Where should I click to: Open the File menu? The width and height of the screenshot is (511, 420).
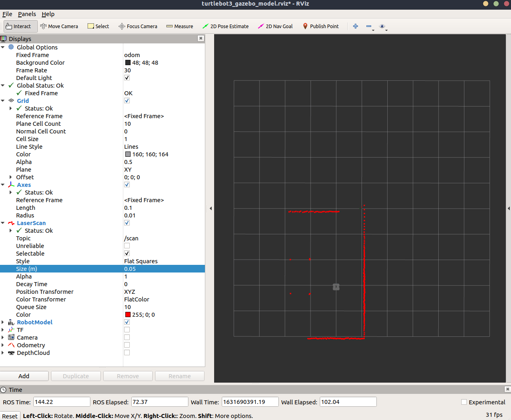[x=7, y=14]
